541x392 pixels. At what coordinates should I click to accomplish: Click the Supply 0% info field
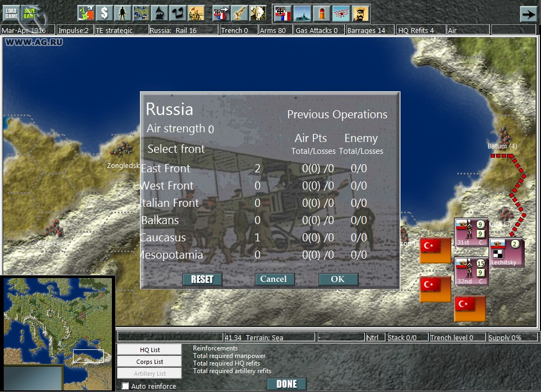[512, 337]
